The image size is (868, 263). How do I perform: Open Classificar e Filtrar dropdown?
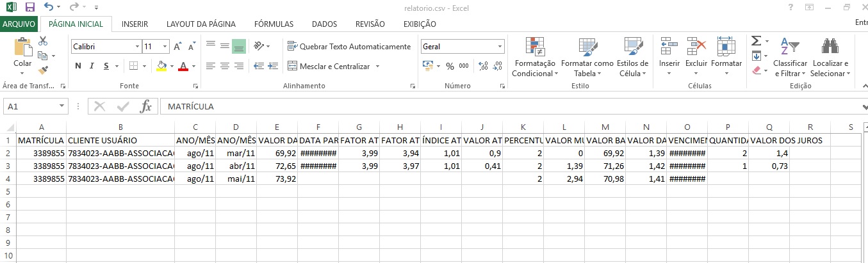[790, 57]
